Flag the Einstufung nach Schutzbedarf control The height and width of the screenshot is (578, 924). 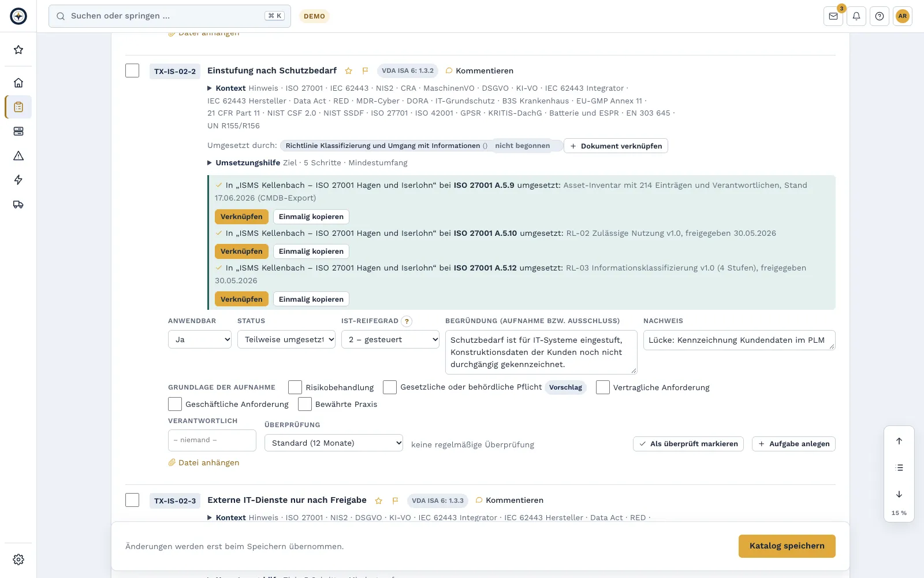point(365,71)
